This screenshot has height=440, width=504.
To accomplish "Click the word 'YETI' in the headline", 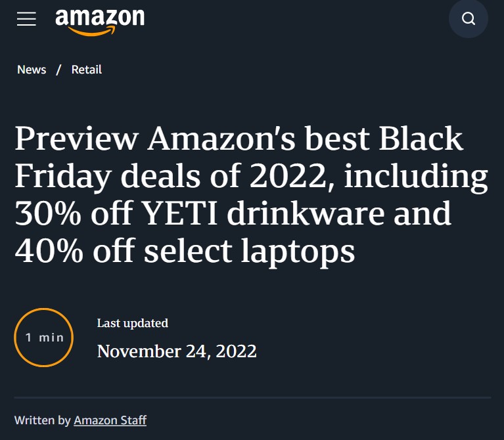I will 179,213.
